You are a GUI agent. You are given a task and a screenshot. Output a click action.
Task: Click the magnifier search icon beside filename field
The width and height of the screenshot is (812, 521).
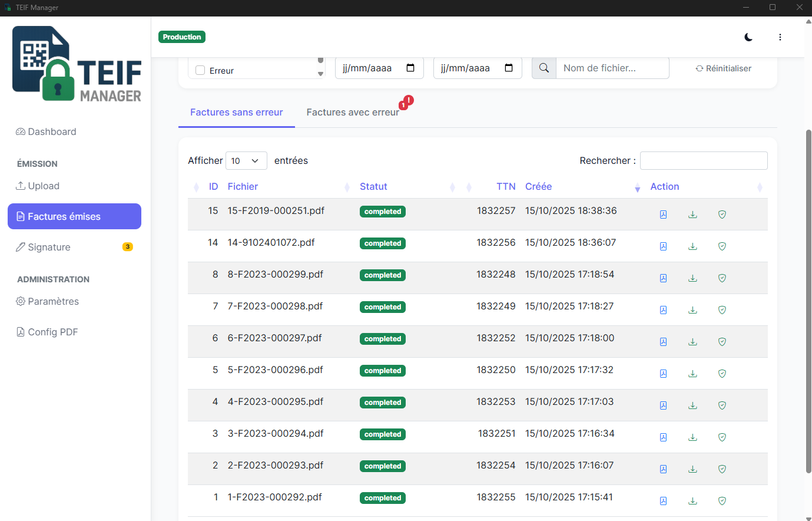coord(544,68)
